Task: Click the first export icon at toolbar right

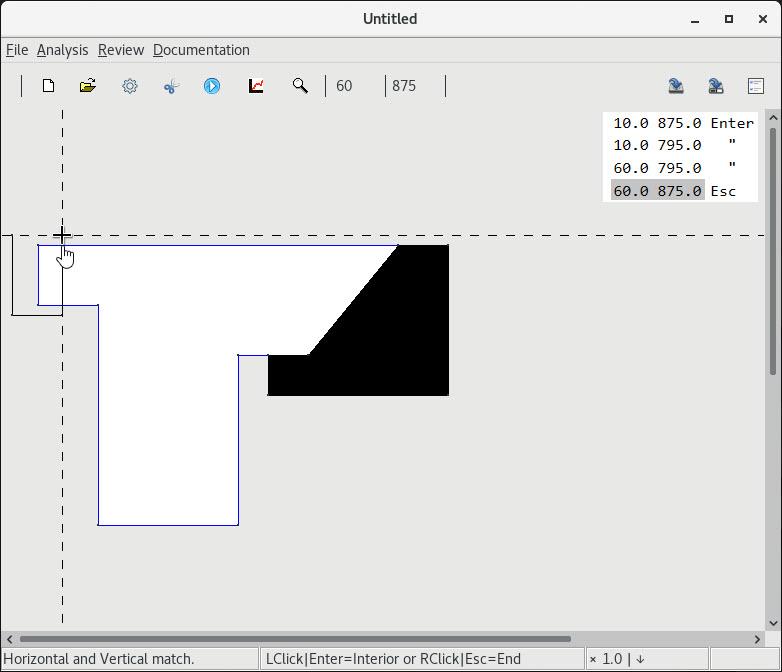Action: (676, 86)
